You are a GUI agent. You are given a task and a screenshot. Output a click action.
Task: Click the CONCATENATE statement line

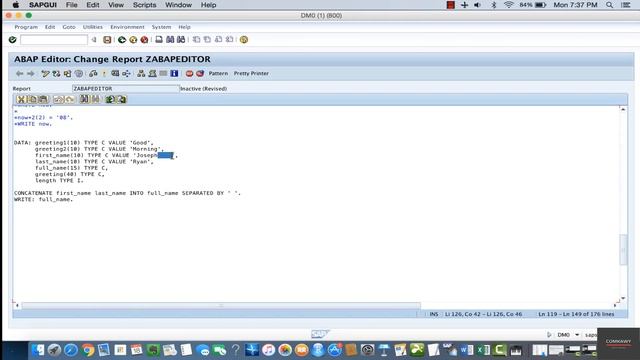pyautogui.click(x=127, y=193)
